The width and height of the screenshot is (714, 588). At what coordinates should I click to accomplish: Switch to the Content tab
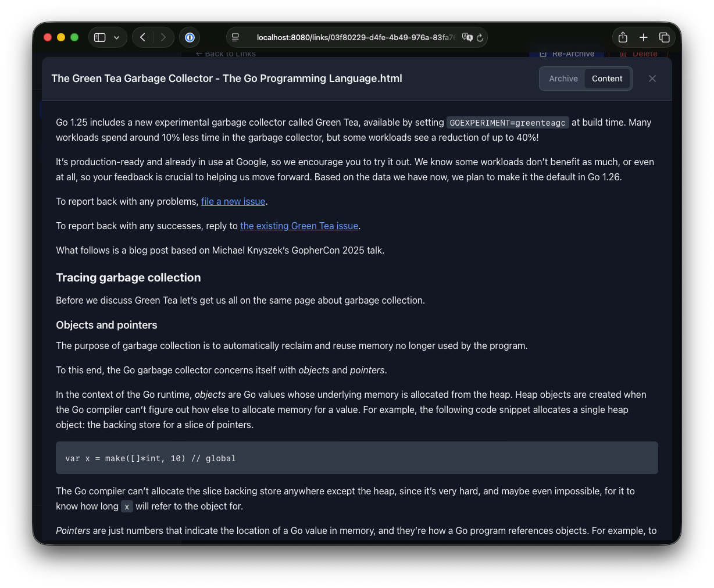tap(607, 79)
